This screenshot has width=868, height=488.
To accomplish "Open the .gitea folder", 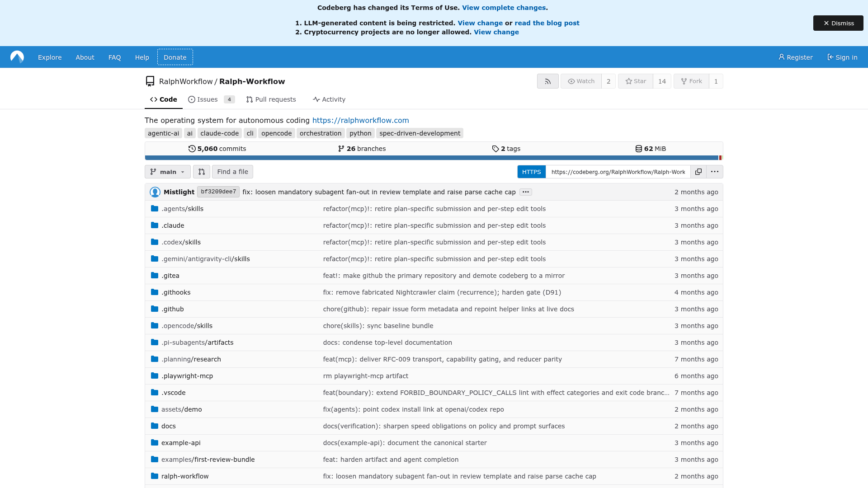I will [170, 276].
